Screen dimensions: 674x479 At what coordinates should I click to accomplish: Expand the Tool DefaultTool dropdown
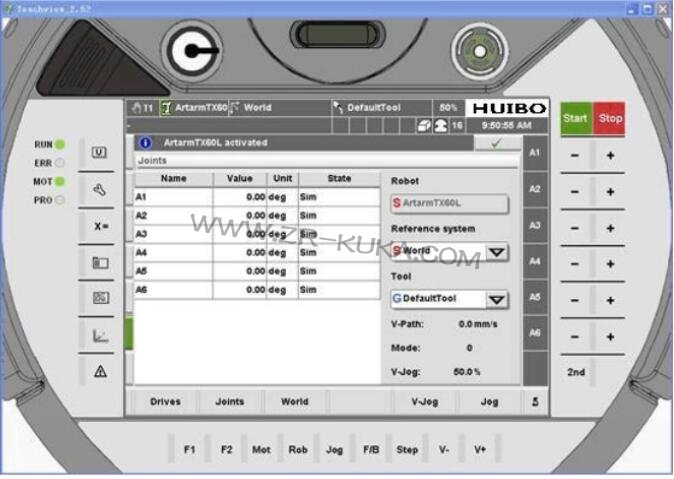[495, 299]
